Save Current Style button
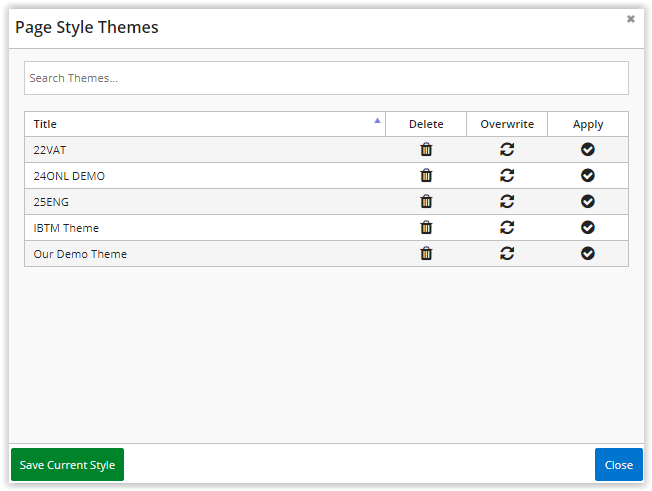This screenshot has width=652, height=491. pos(67,464)
